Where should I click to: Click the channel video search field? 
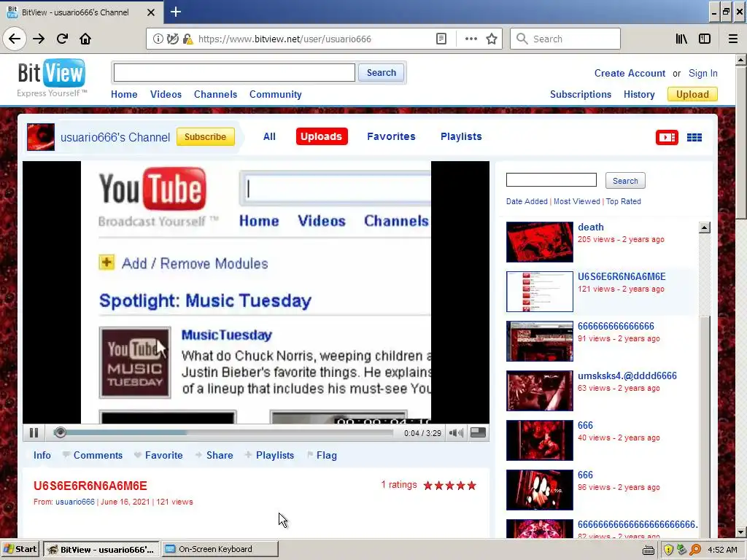click(x=551, y=180)
